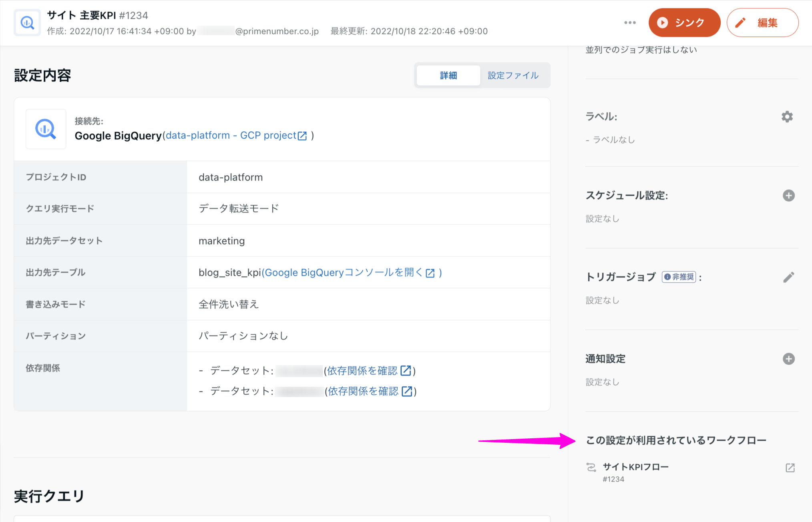This screenshot has height=522, width=812.
Task: Click the 実行クエリ heading
Action: click(x=49, y=496)
